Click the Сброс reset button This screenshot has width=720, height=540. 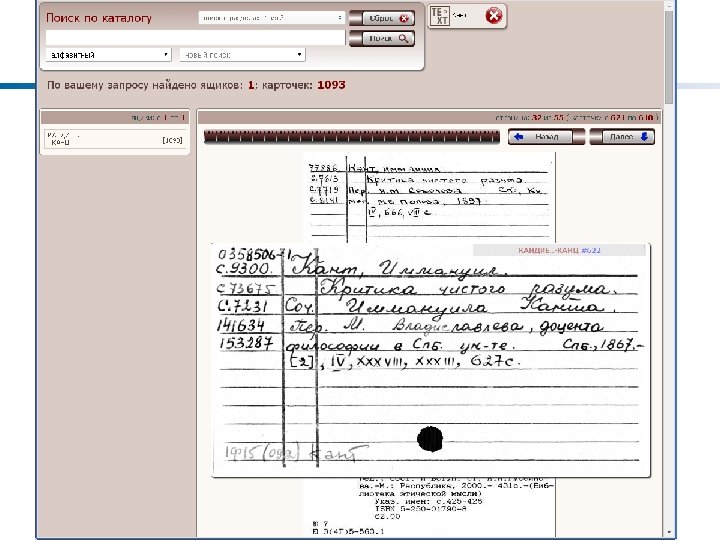click(x=382, y=18)
